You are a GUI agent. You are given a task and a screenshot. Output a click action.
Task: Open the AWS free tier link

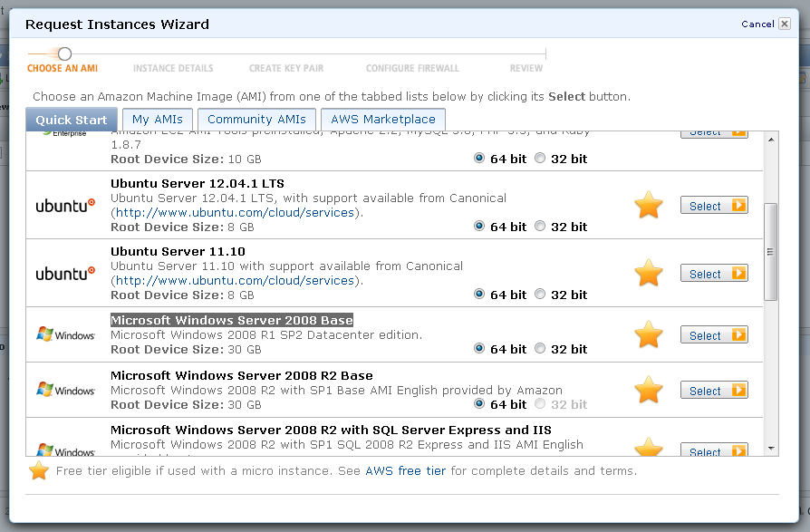pyautogui.click(x=405, y=470)
